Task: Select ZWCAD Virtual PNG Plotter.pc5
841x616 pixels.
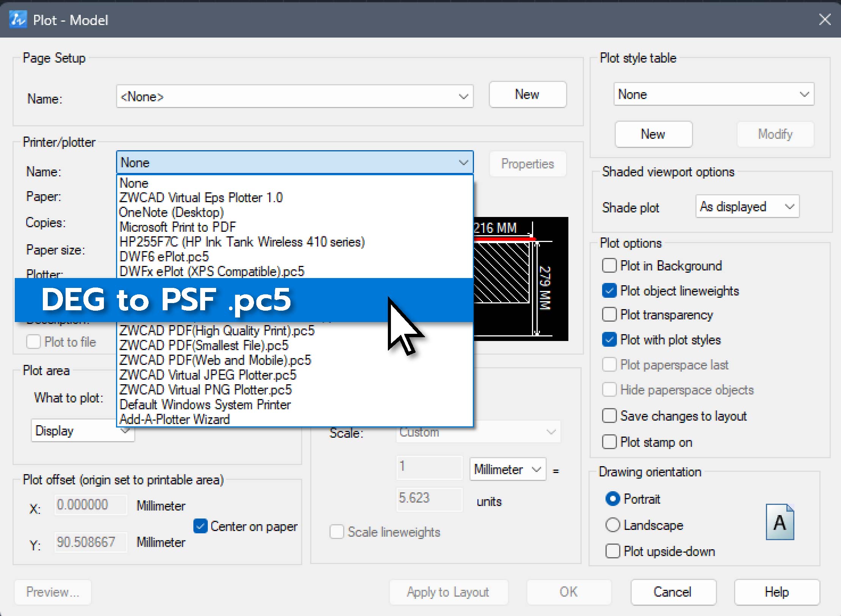Action: point(295,390)
